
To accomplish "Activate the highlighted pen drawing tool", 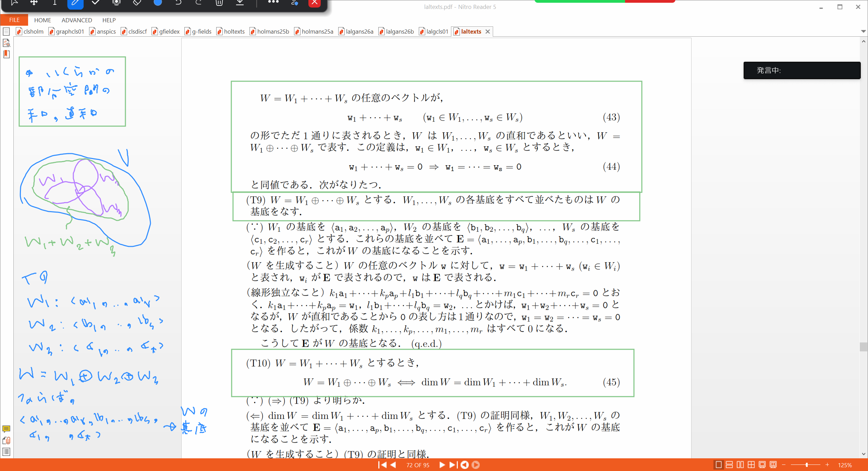I will pos(75,3).
